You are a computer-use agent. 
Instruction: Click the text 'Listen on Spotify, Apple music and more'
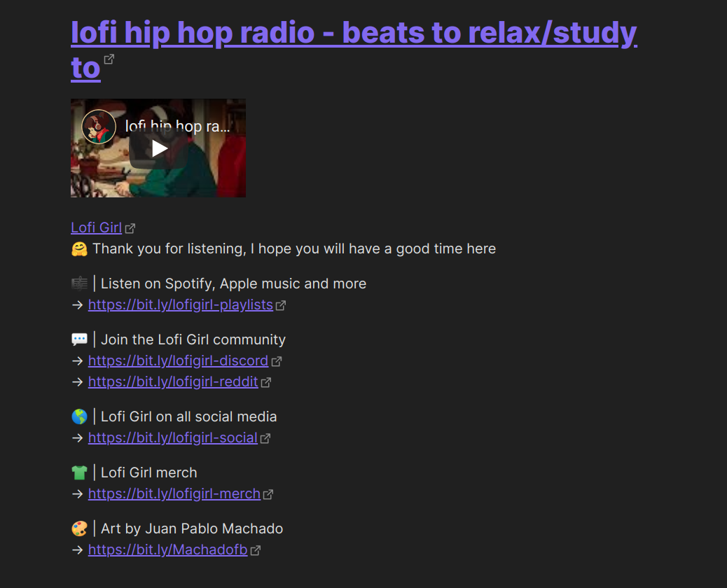[234, 283]
